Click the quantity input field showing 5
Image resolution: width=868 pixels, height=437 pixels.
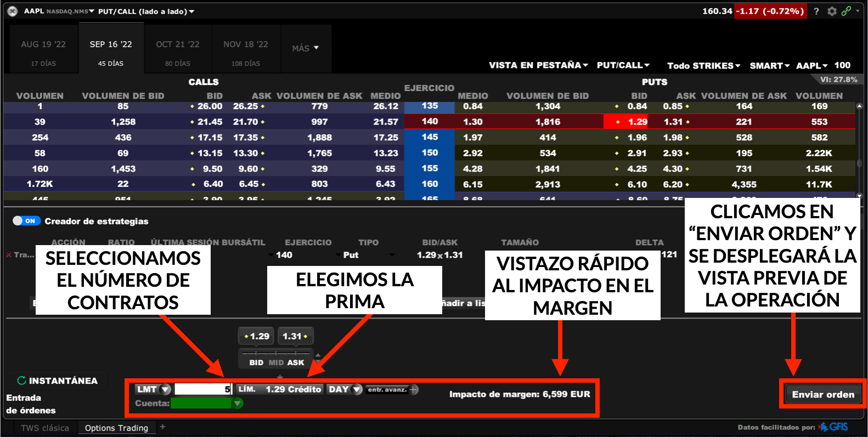pos(204,389)
